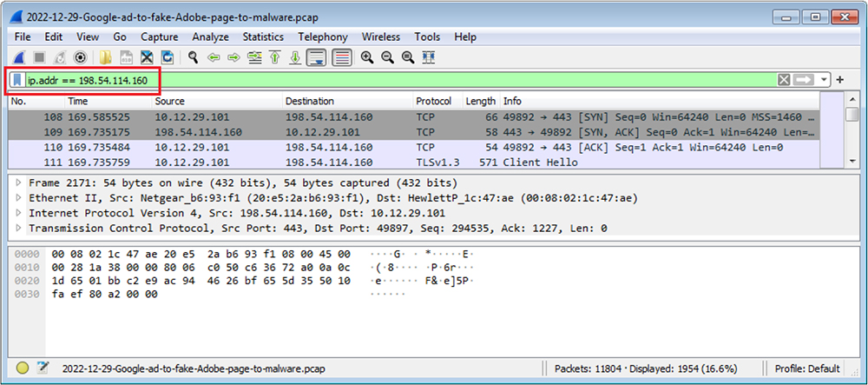Expand the Transmission Control Protocol row
The height and width of the screenshot is (385, 868).
[x=20, y=228]
